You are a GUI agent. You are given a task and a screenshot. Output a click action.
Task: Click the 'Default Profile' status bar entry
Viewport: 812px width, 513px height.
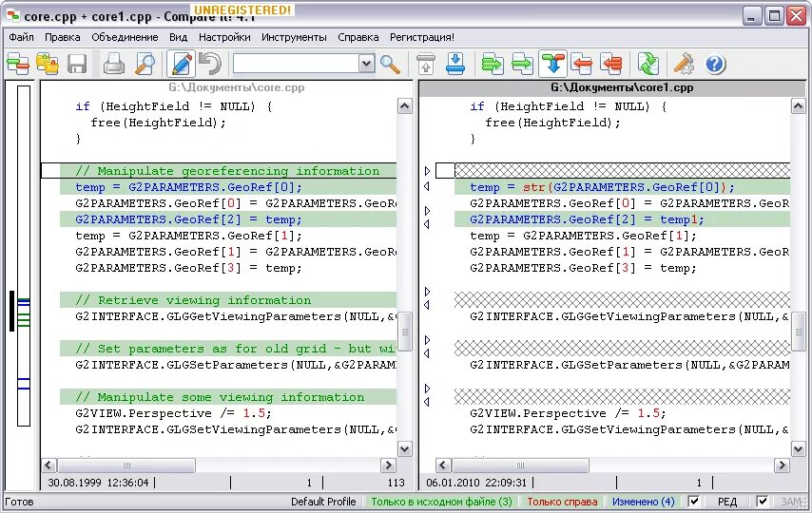point(323,501)
